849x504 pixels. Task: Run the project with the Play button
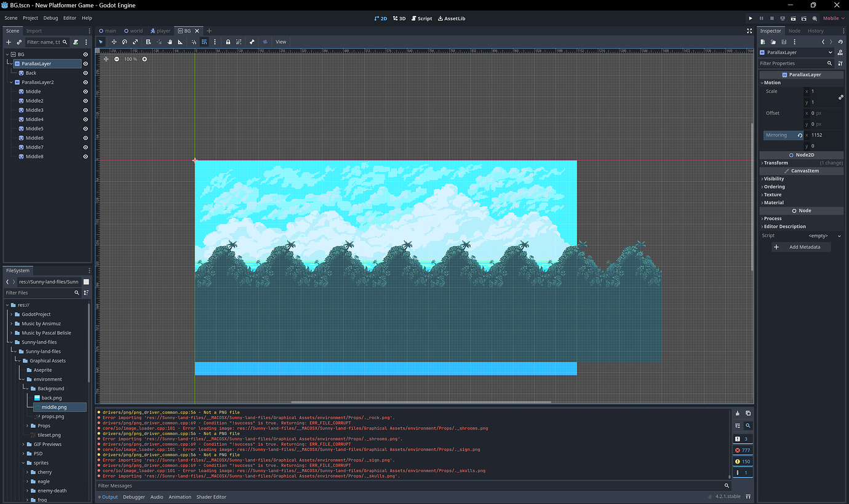750,18
